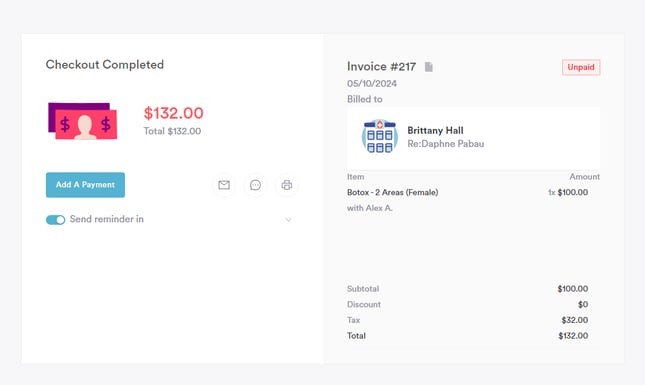Select the Botox - 2 Areas (Female) item
The height and width of the screenshot is (385, 645).
pyautogui.click(x=392, y=192)
